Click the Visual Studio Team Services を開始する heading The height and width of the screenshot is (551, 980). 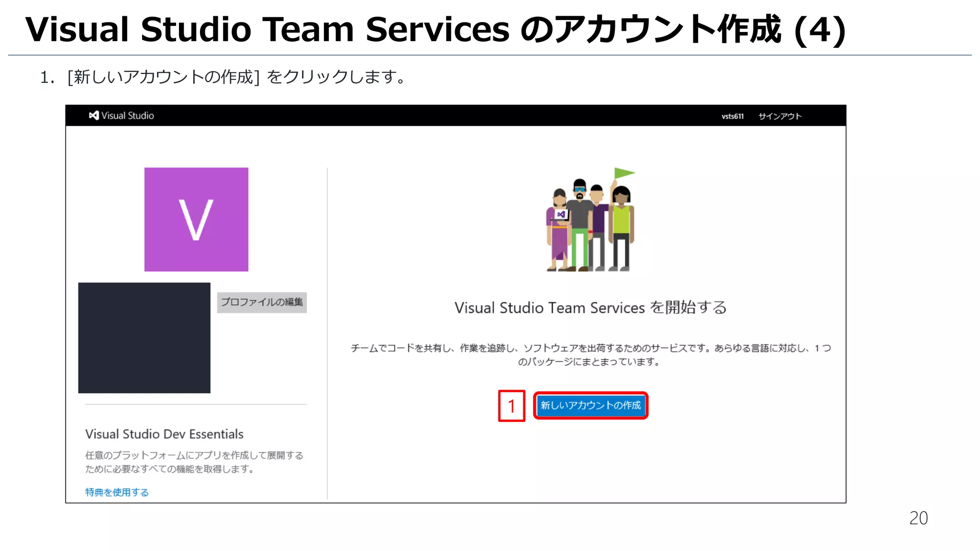[x=590, y=307]
